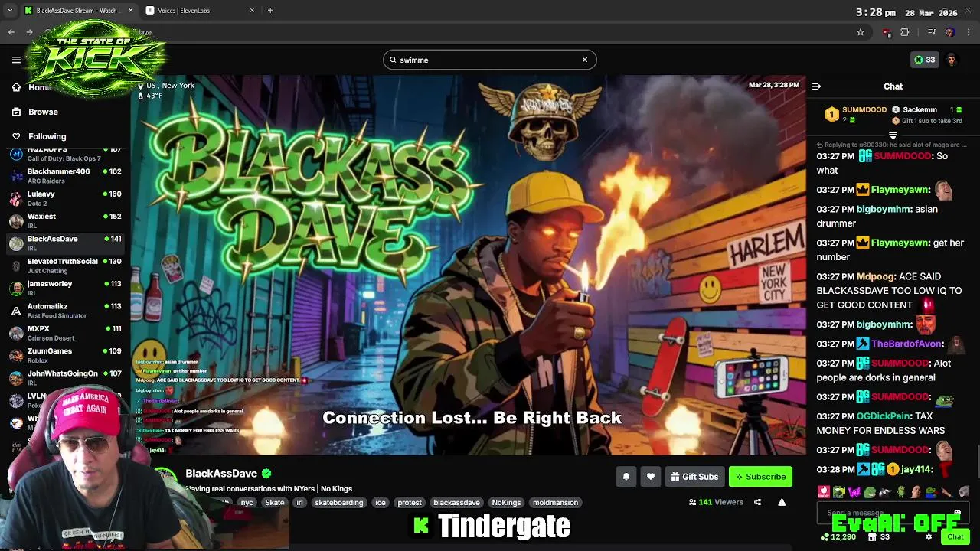Viewport: 980px width, 551px height.
Task: Open MXPX channel in sidebar
Action: pyautogui.click(x=65, y=333)
